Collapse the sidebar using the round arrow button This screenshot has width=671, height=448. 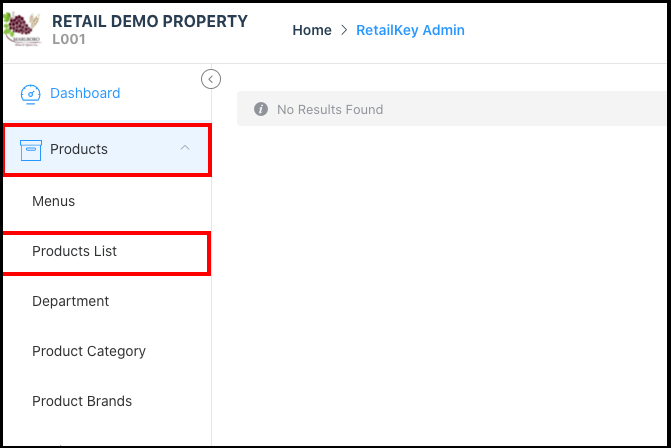click(211, 79)
